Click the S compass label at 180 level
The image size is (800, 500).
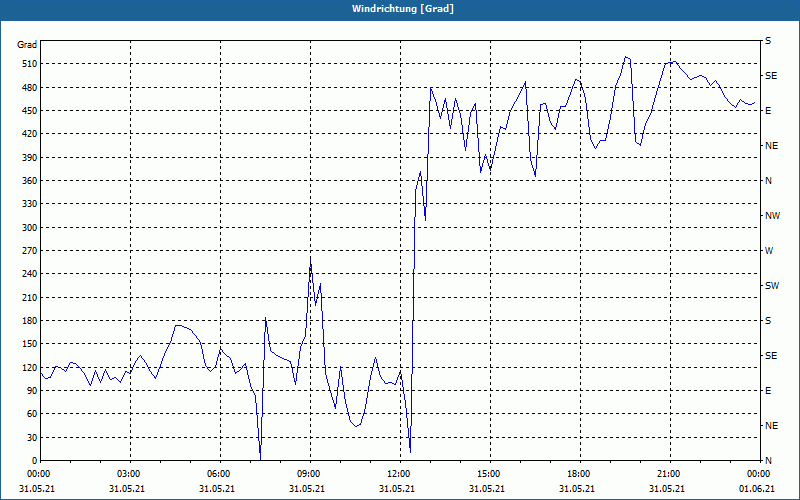768,321
